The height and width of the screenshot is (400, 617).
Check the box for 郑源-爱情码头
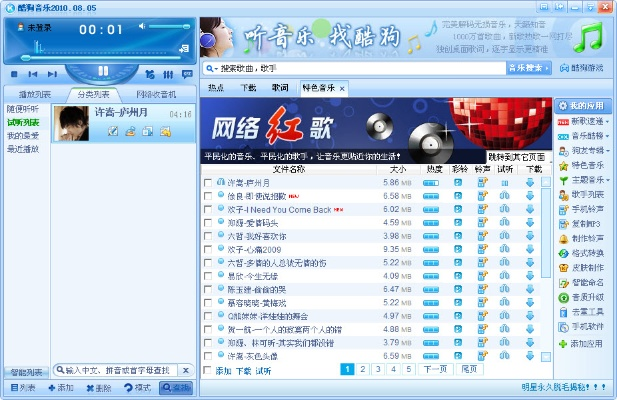(x=208, y=223)
